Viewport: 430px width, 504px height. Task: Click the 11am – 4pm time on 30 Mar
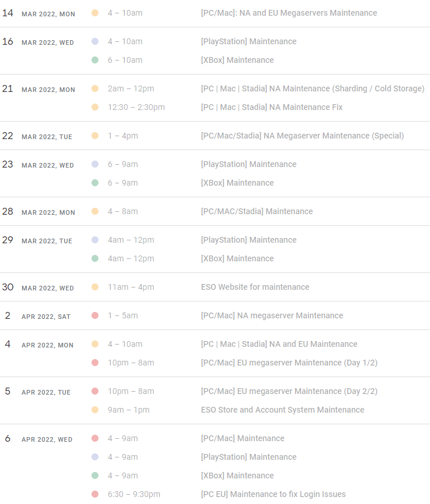(131, 287)
